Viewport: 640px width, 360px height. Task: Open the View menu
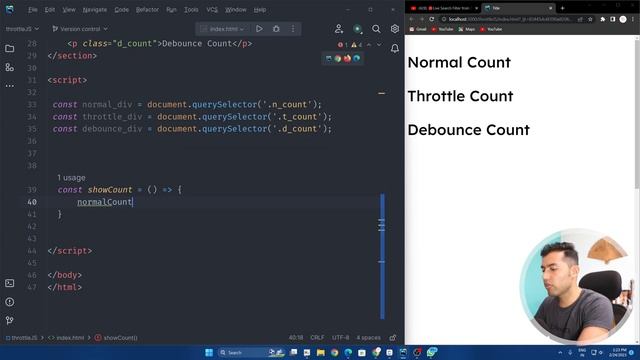(69, 9)
